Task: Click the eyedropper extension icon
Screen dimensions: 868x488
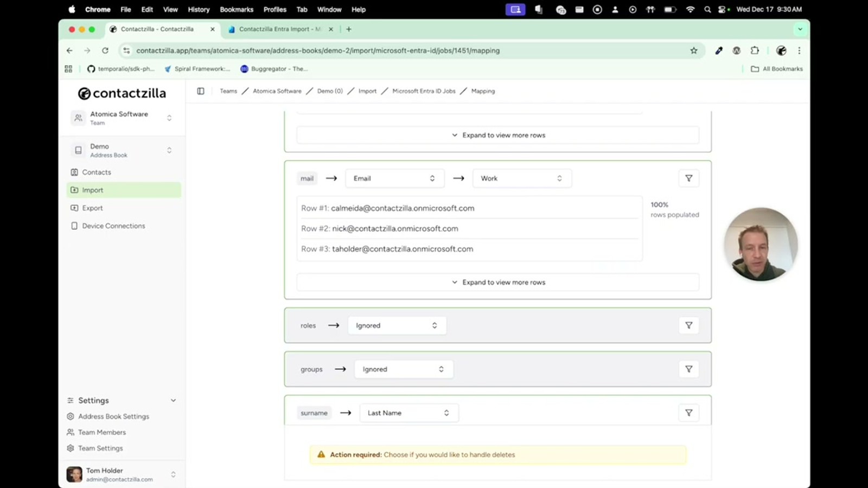Action: (719, 50)
